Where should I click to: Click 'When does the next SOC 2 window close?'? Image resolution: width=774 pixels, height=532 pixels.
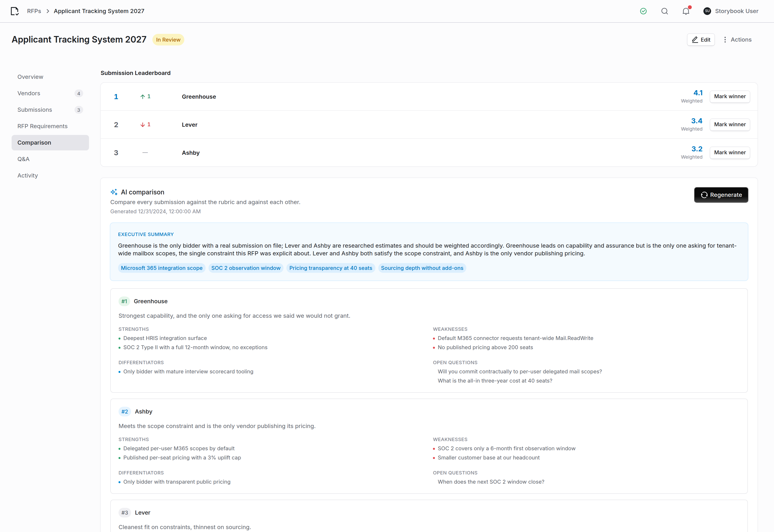point(491,482)
